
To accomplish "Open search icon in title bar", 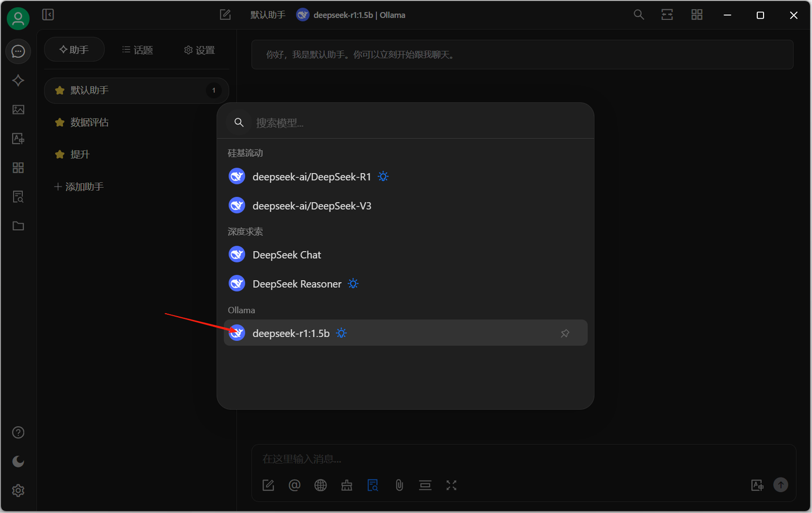I will pos(638,15).
